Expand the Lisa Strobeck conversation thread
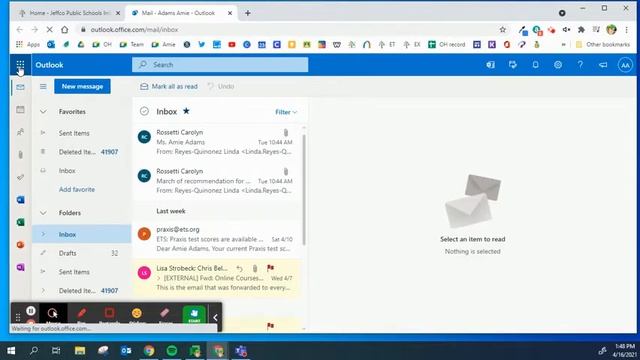 [158, 278]
